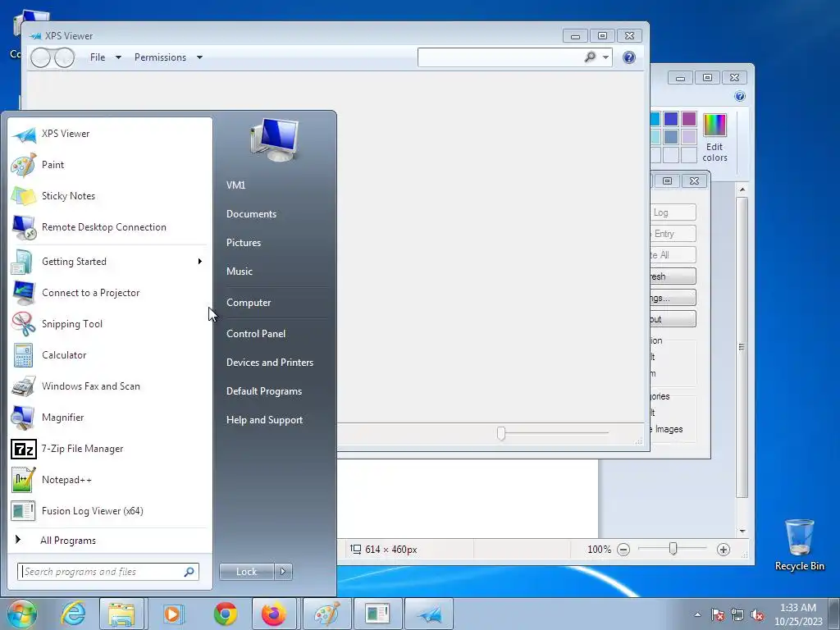The image size is (840, 630).
Task: Click the user account picture icon
Action: (275, 139)
